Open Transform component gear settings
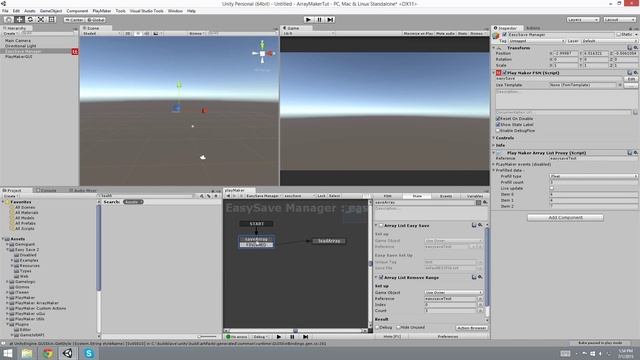 point(636,48)
